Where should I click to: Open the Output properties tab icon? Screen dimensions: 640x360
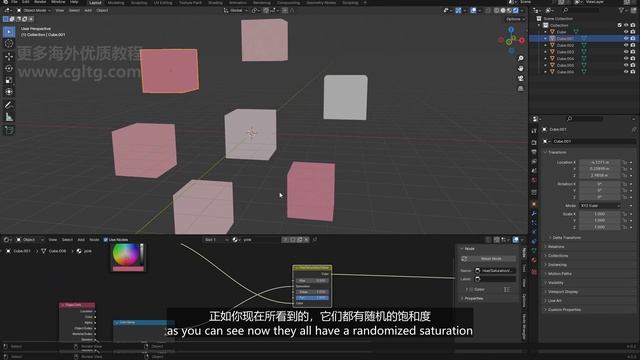534,152
